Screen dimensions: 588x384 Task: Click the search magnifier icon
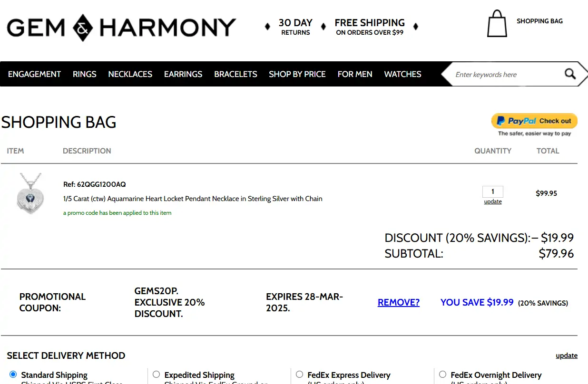570,74
